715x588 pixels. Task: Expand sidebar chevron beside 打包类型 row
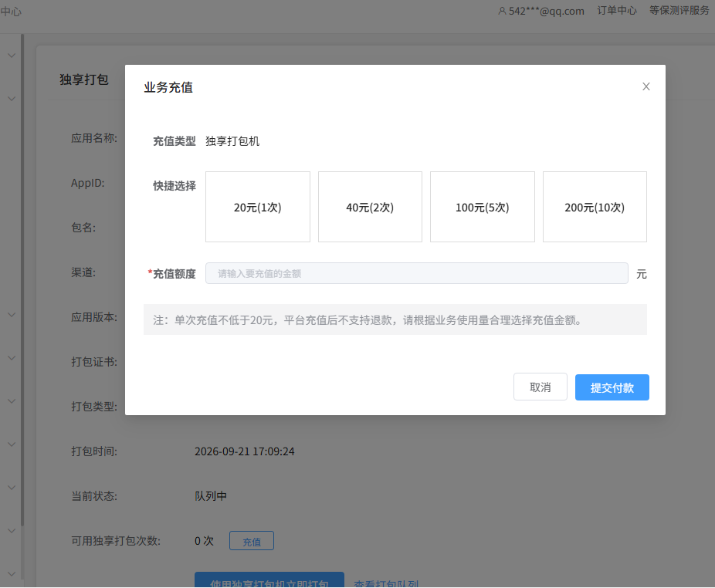pyautogui.click(x=12, y=401)
